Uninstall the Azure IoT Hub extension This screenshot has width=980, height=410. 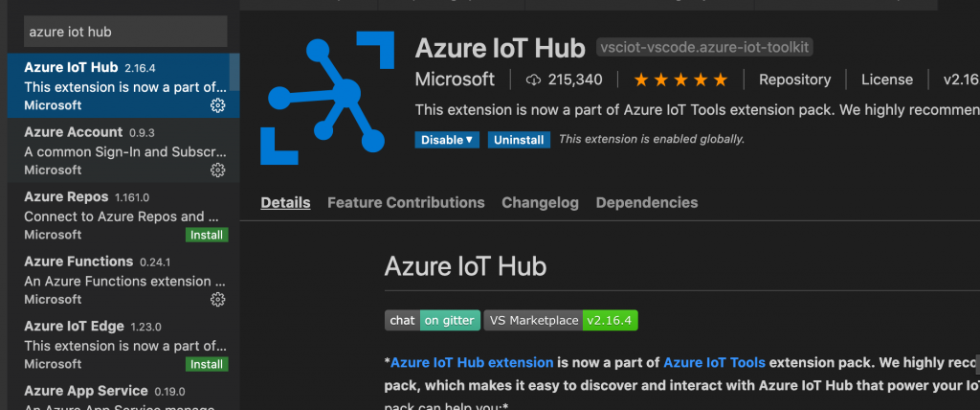click(519, 140)
